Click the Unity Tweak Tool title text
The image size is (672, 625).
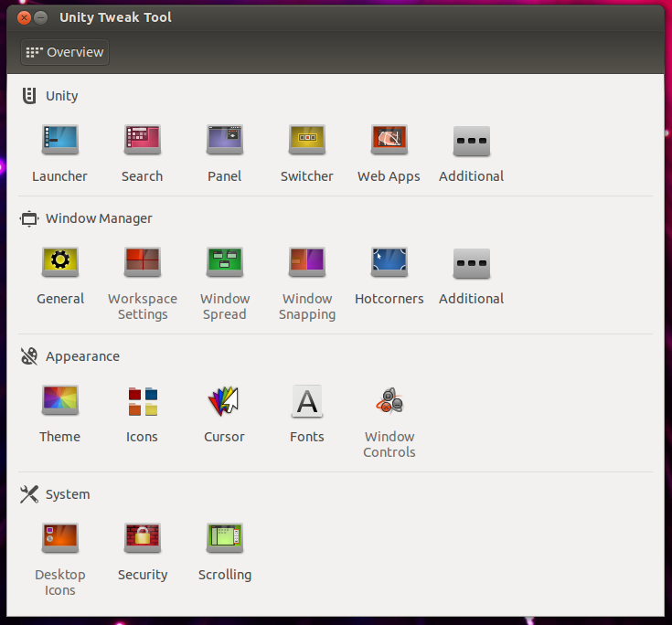click(x=115, y=17)
